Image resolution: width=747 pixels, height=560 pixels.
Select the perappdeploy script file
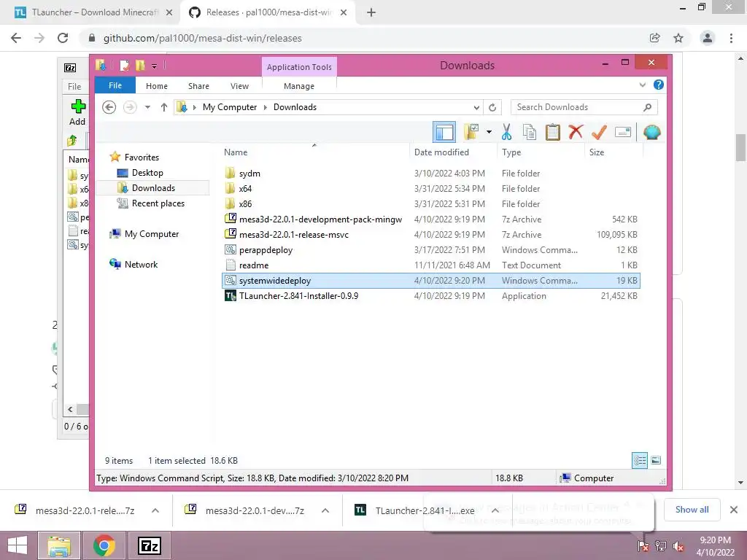click(x=266, y=249)
